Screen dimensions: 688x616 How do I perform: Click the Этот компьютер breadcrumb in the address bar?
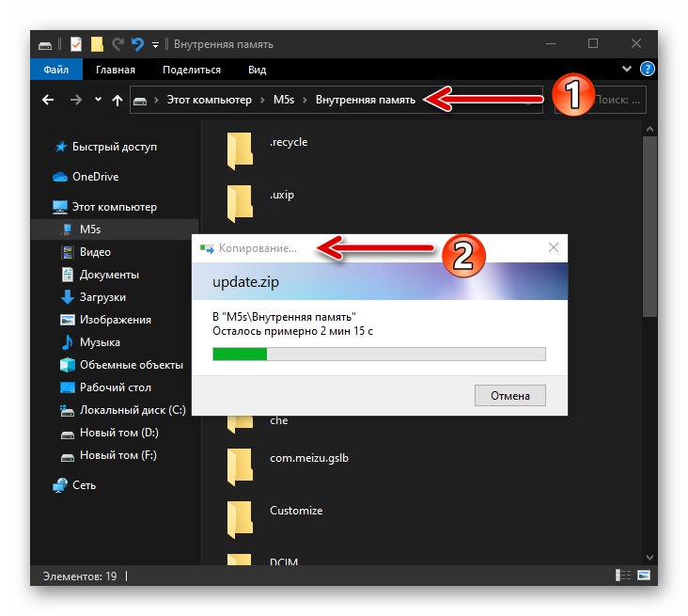[209, 100]
